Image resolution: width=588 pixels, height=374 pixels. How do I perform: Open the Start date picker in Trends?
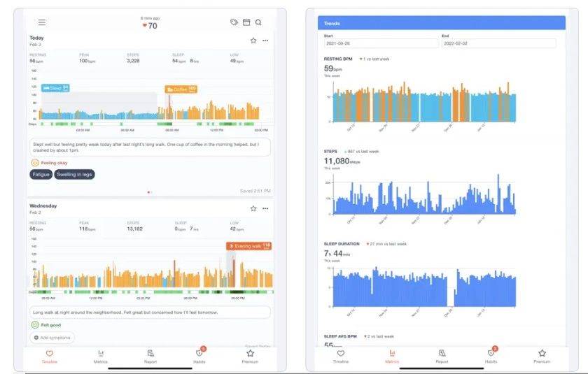(379, 43)
